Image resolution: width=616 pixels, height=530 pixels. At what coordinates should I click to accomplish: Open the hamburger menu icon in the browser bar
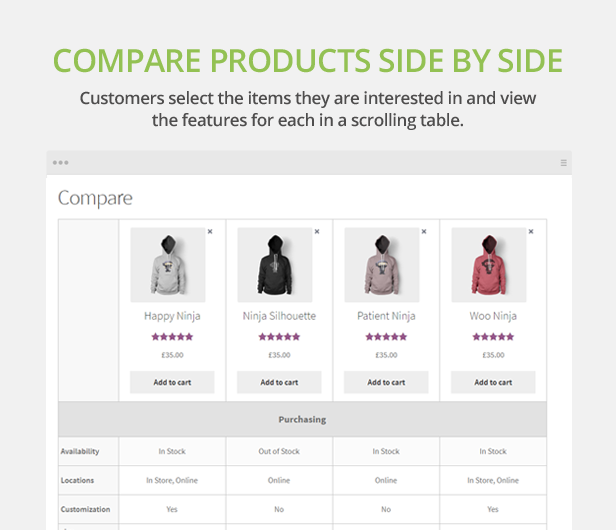(x=563, y=163)
